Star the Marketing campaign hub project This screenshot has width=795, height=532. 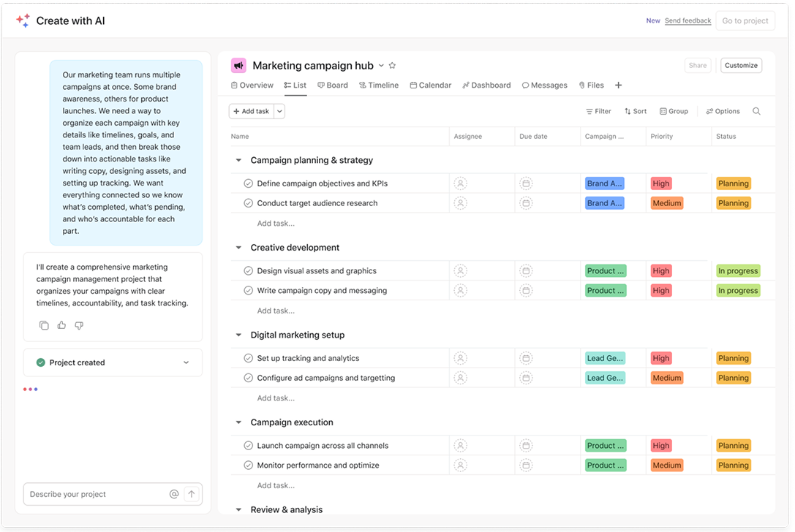point(392,66)
